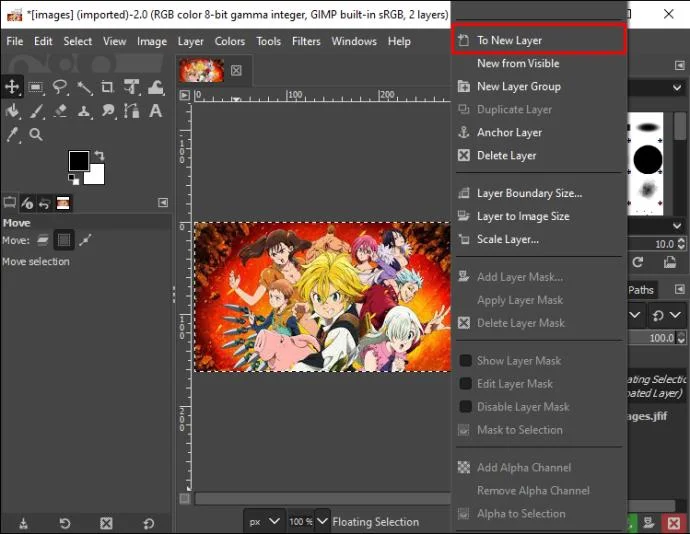Delete tool preset icon at panel bottom
The height and width of the screenshot is (534, 690).
click(106, 523)
